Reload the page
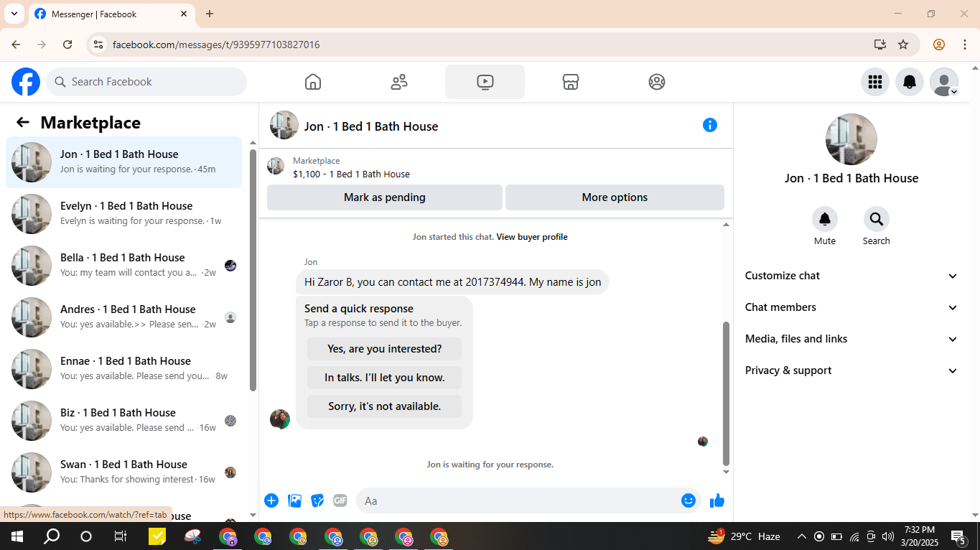Image resolution: width=980 pixels, height=550 pixels. coord(67,45)
